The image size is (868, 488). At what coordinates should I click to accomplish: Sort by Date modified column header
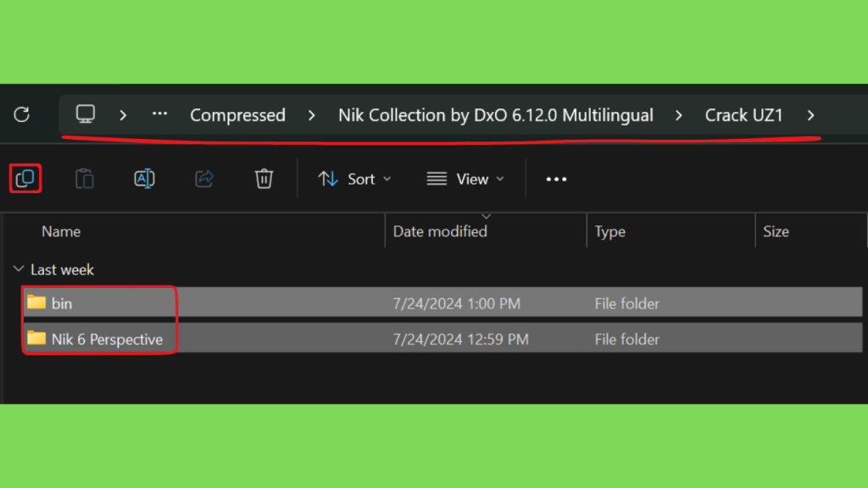(440, 231)
